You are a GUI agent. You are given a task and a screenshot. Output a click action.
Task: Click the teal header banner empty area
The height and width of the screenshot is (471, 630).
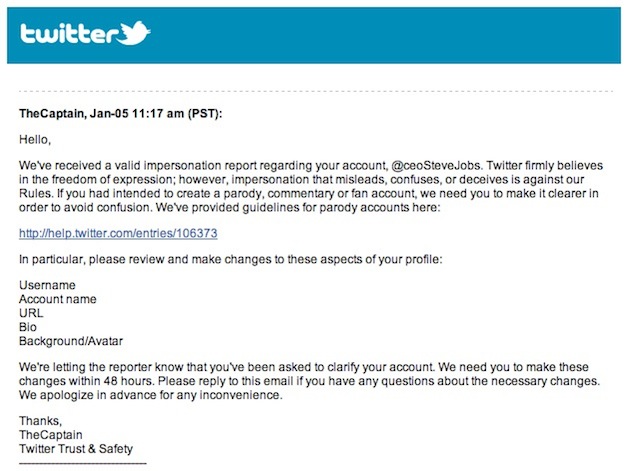tap(400, 36)
